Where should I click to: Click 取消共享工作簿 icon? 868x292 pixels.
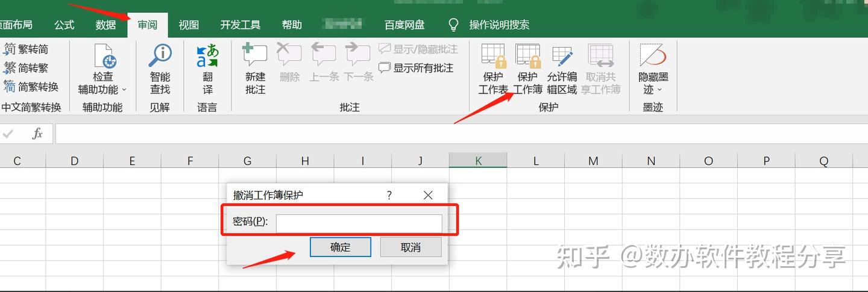coord(601,56)
